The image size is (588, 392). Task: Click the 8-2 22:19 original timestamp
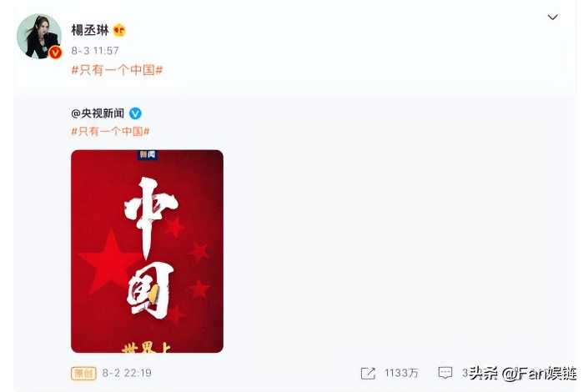127,373
